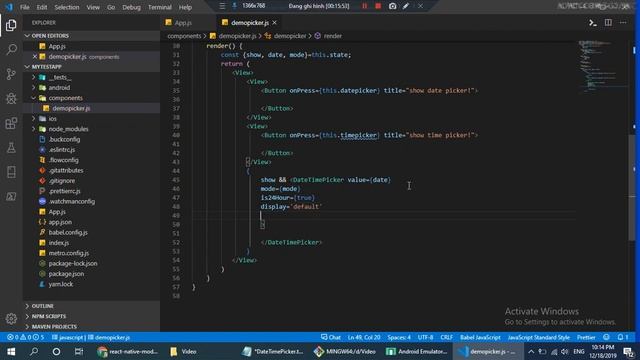The width and height of the screenshot is (640, 360).
Task: Go to line via Ln 49, Col 20
Action: [x=364, y=337]
